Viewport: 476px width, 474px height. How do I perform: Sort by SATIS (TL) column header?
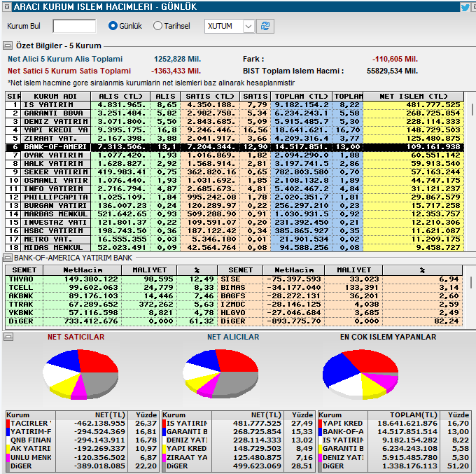pyautogui.click(x=210, y=96)
